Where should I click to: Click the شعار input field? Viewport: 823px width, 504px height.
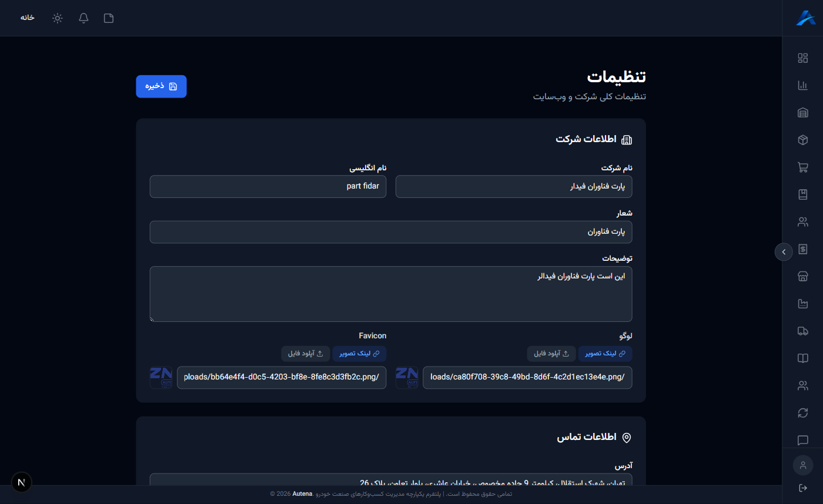click(x=391, y=232)
